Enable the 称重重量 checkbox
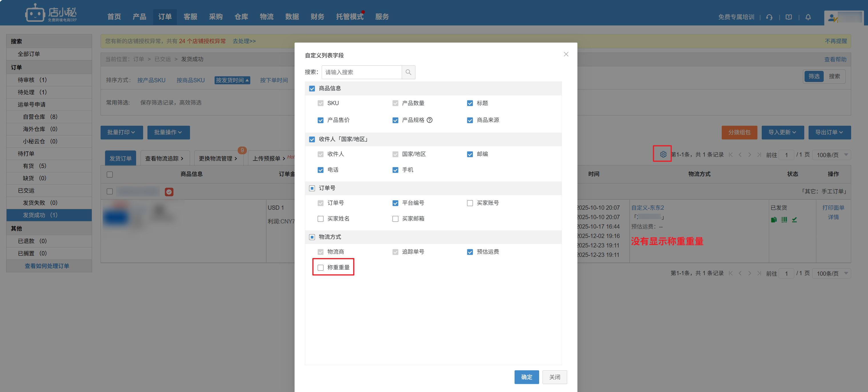 pyautogui.click(x=321, y=268)
